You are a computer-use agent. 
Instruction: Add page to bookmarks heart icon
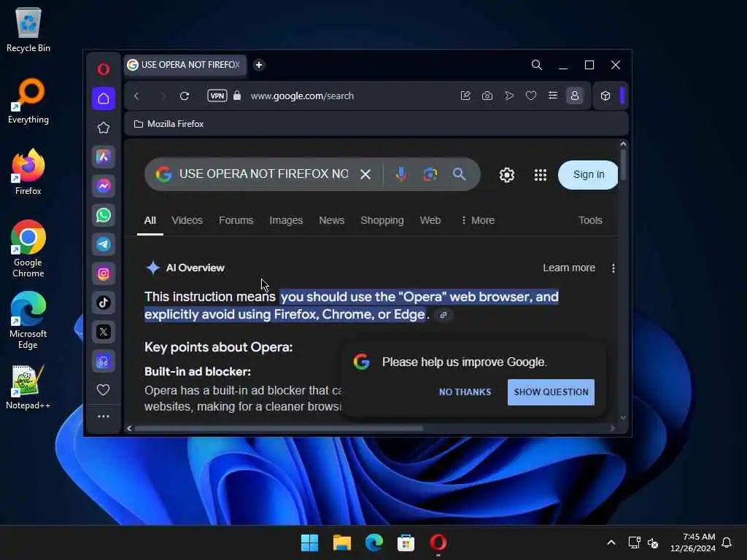(x=531, y=96)
